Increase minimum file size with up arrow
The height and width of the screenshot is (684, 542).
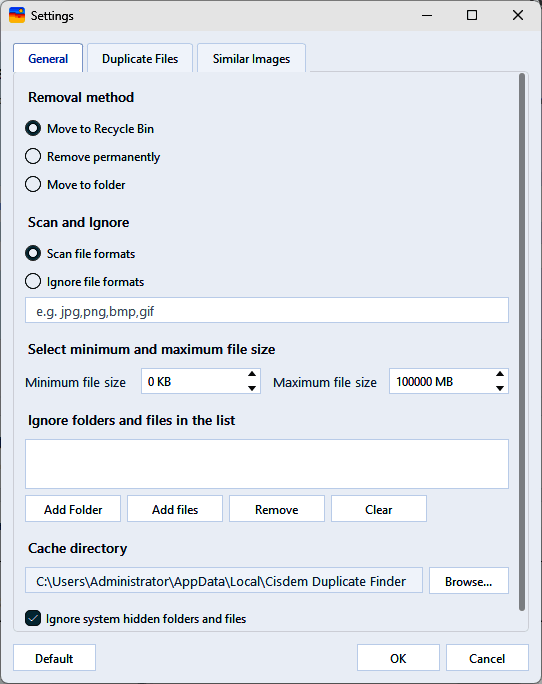252,374
